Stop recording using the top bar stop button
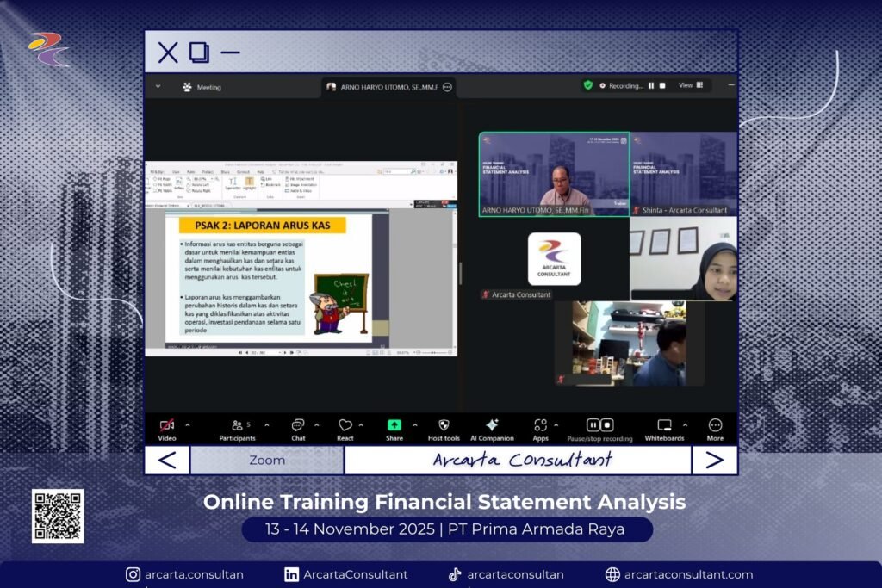This screenshot has height=588, width=882. [662, 86]
